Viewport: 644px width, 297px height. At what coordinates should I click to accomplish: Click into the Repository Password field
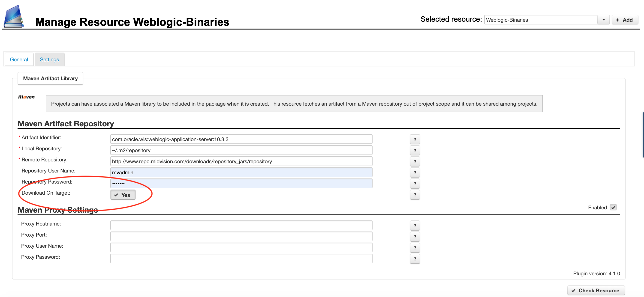click(241, 183)
